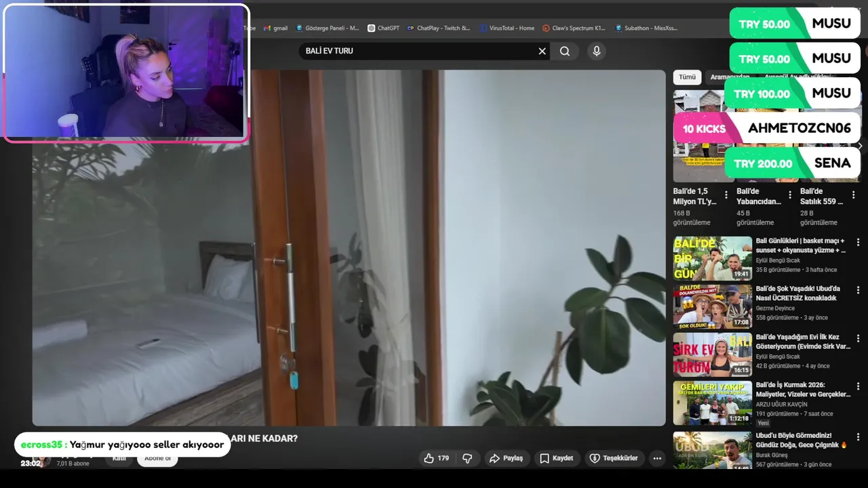The image size is (868, 488).
Task: Click the 7,01 B abone subscriber count
Action: coord(73,464)
